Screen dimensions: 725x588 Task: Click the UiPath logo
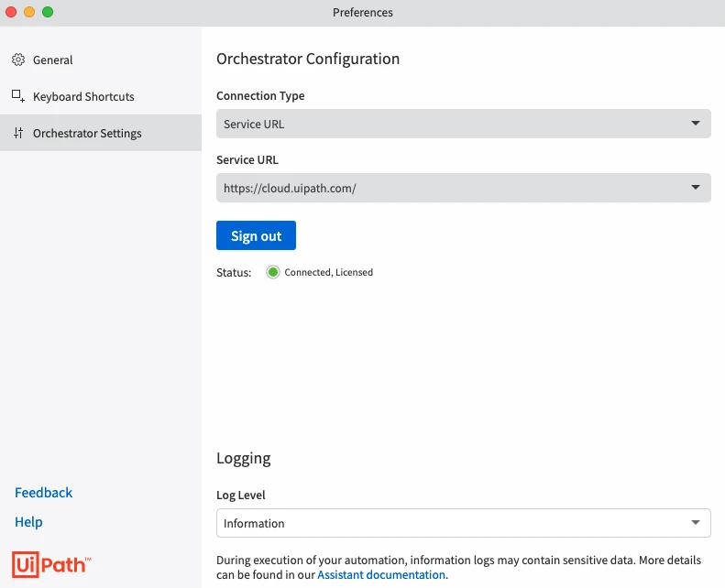[51, 564]
